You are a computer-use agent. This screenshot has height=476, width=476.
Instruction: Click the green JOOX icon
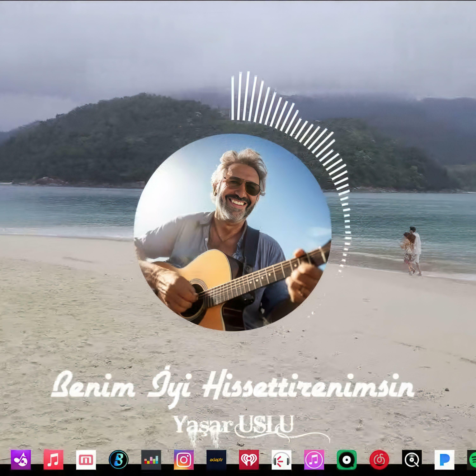tap(347, 459)
